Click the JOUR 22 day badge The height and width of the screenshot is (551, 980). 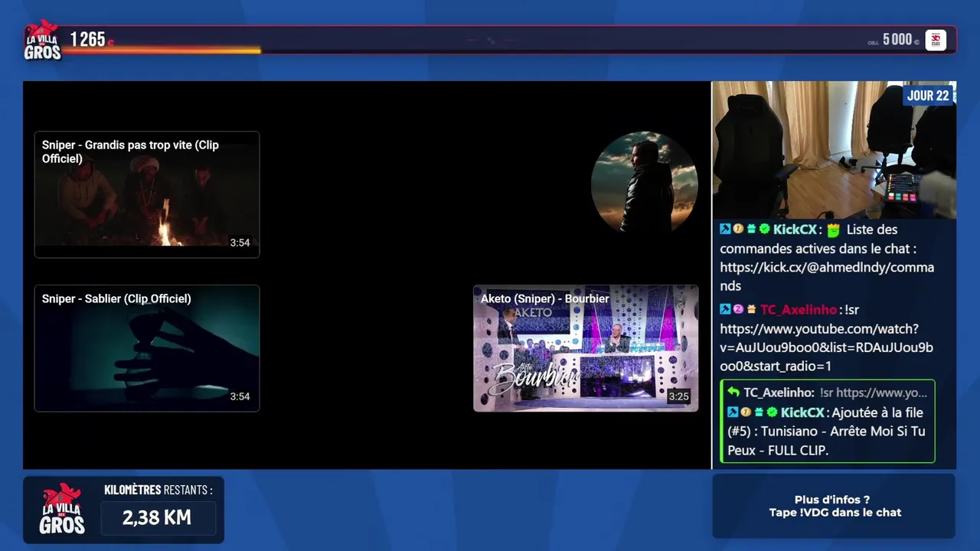[x=928, y=96]
